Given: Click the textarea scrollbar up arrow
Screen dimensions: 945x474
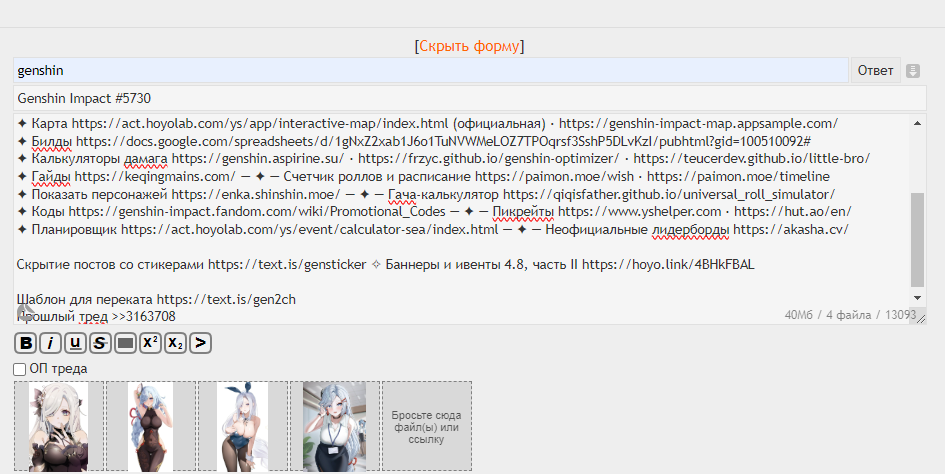Looking at the screenshot, I should [917, 123].
